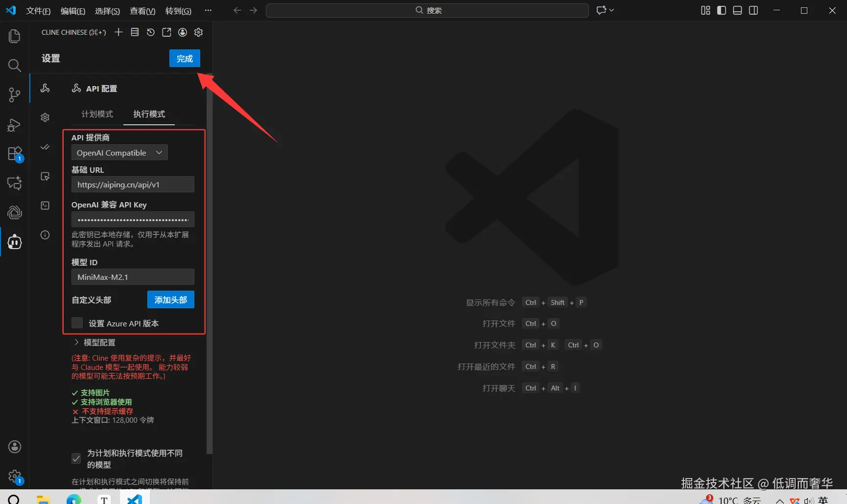Viewport: 847px width, 504px height.
Task: Open the Search view in the activity bar
Action: tap(15, 66)
